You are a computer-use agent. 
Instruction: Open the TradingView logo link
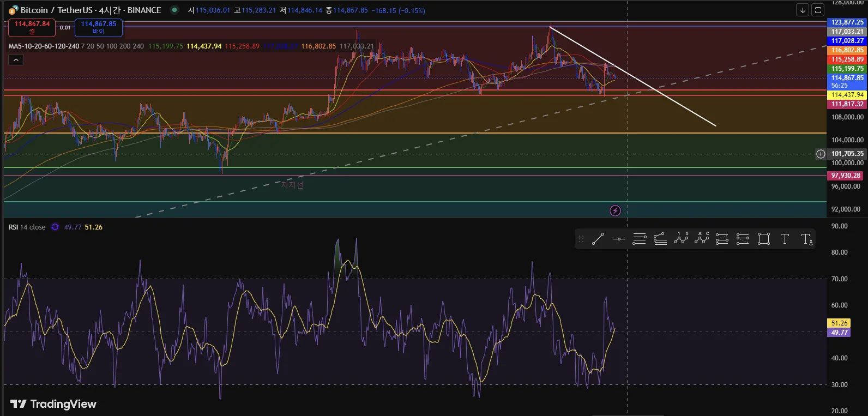pos(53,404)
